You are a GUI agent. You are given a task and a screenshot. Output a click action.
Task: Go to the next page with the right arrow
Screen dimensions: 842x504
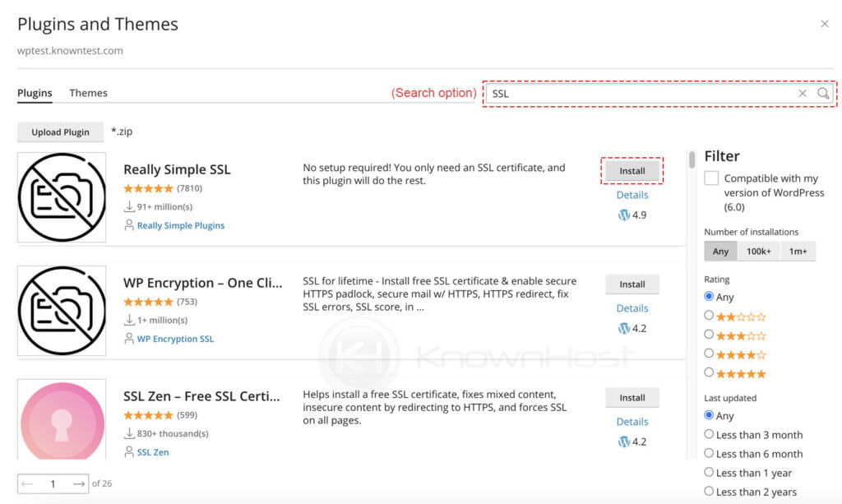[79, 484]
